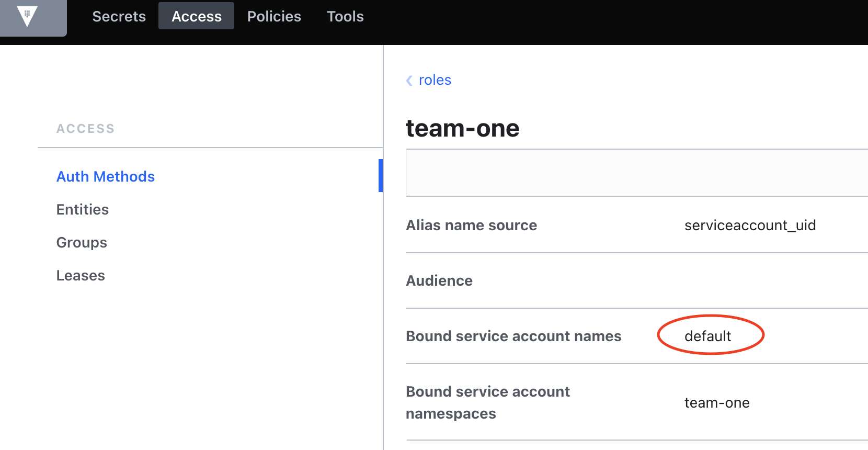Open the Tools menu item

[x=345, y=16]
